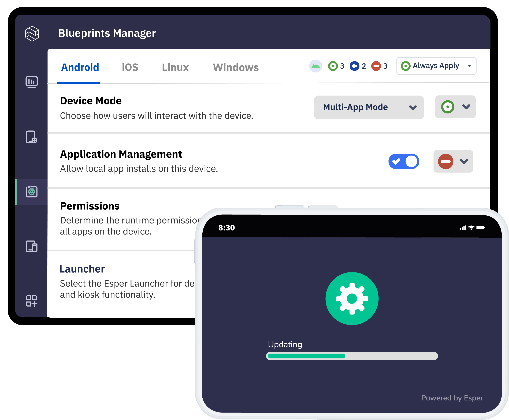Screen dimensions: 509x420
Task: Open the dashboard analytics sidebar icon
Action: [31, 82]
